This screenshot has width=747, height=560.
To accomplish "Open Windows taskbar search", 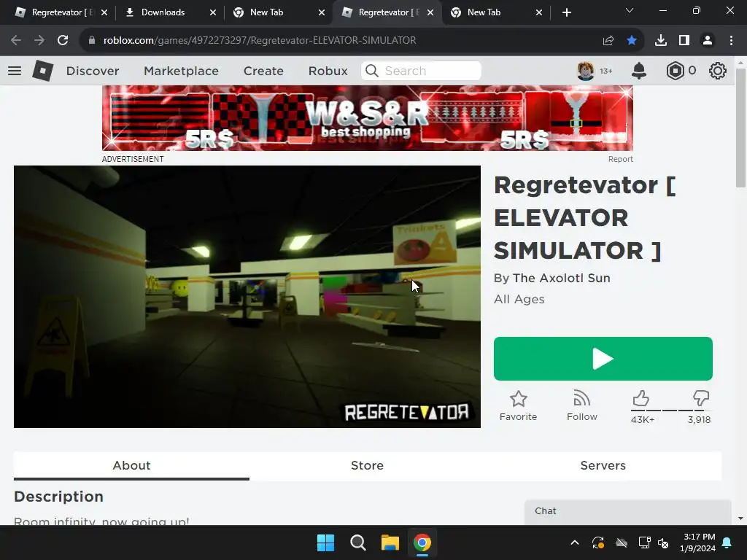I will [357, 542].
